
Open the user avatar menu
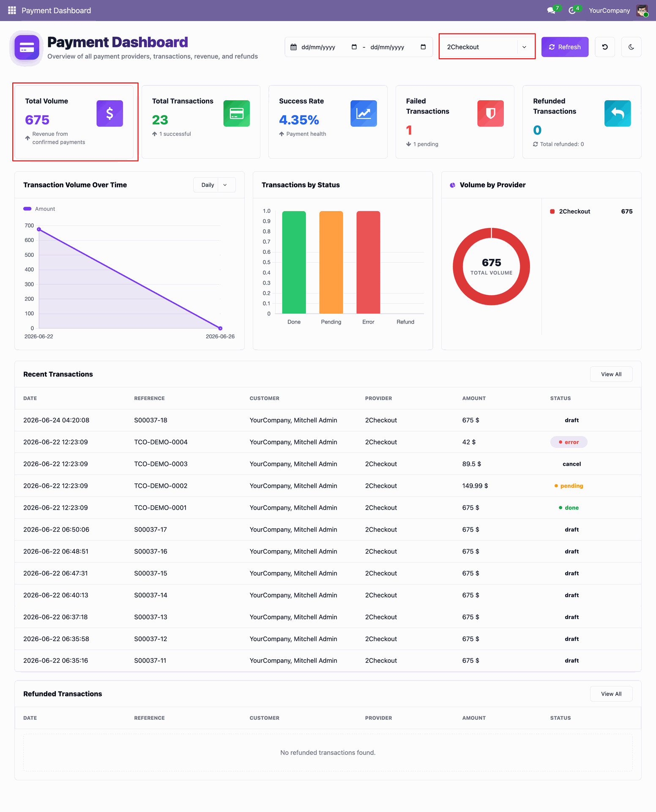(642, 10)
